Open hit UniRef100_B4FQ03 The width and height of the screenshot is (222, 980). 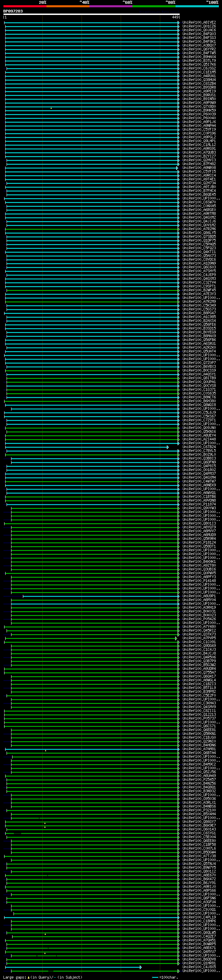pyautogui.click(x=199, y=34)
